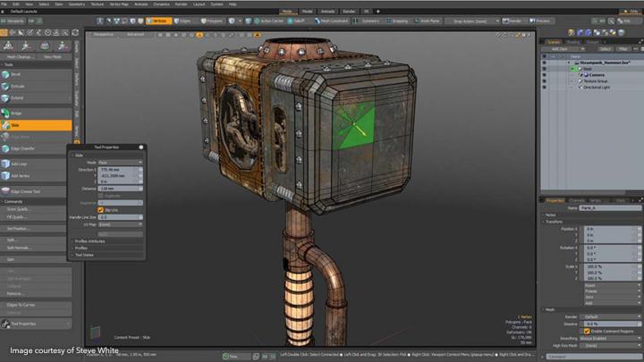
Task: Open the Geometry menu
Action: [76, 4]
